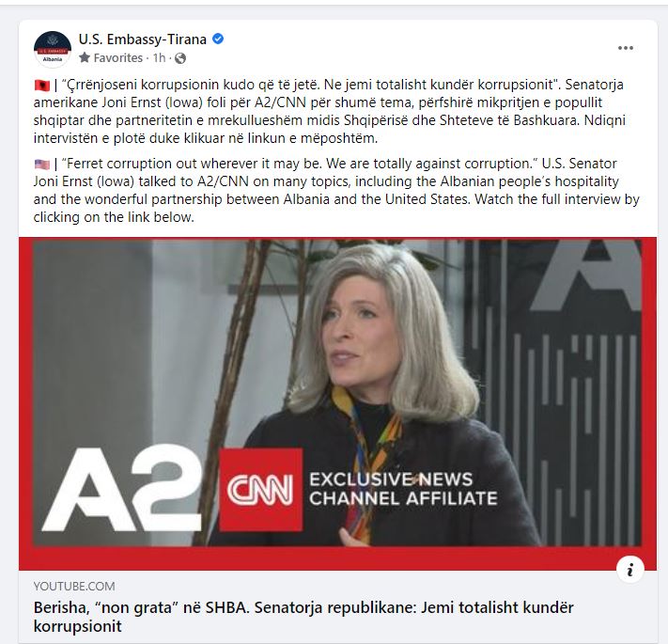Open the Berisha "non grata" në SHBA headline
Image resolution: width=668 pixels, height=644 pixels.
[x=303, y=617]
